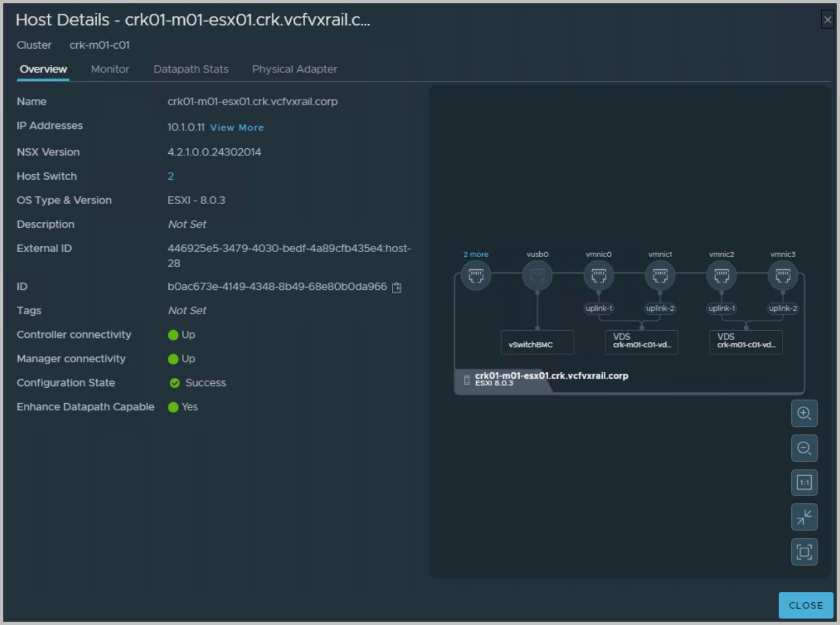Image resolution: width=840 pixels, height=625 pixels.
Task: Click the uplink-2 label under vmnic3
Action: [783, 308]
